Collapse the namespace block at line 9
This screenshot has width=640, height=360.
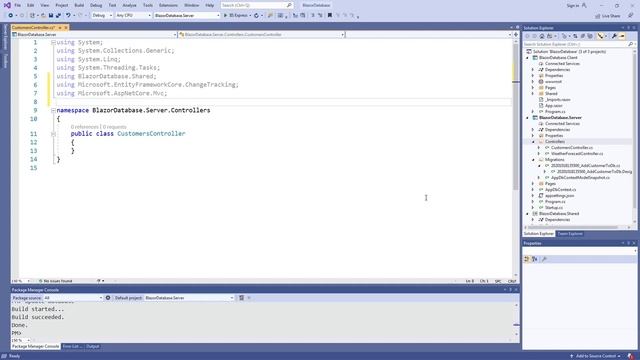[x=53, y=110]
